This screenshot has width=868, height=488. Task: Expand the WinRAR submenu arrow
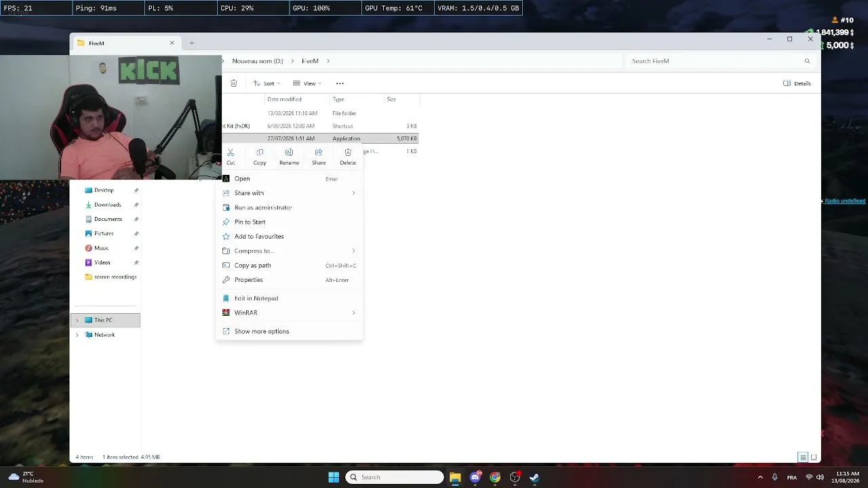[x=353, y=312]
